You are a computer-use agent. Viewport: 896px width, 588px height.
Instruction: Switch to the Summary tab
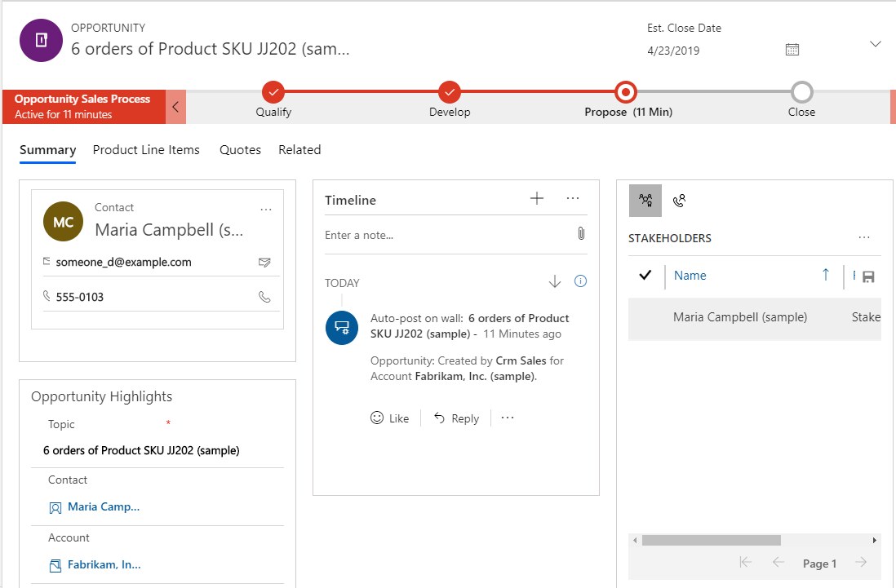coord(47,150)
